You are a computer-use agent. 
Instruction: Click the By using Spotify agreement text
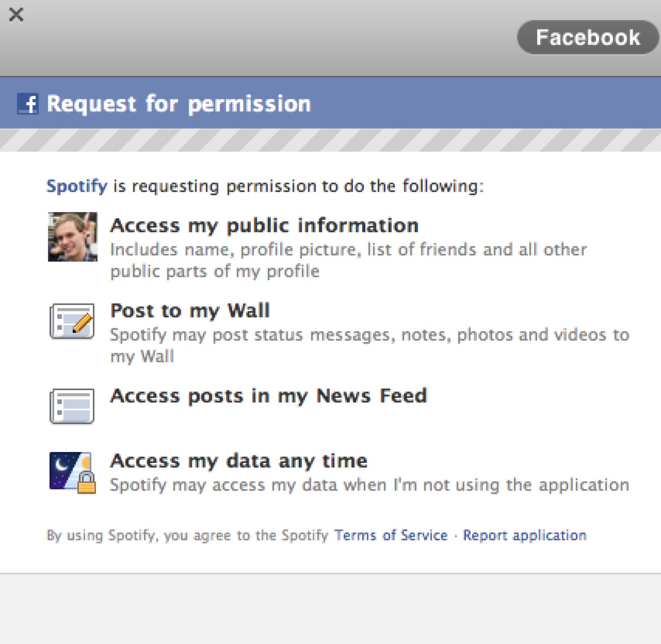[x=187, y=535]
